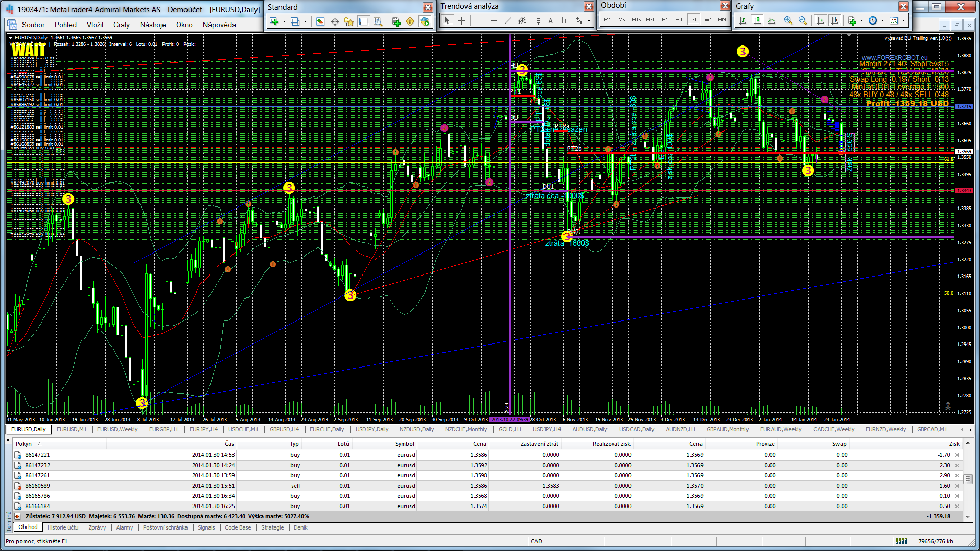Show the Market Watch window
Viewport: 980px width, 551px height.
320,21
